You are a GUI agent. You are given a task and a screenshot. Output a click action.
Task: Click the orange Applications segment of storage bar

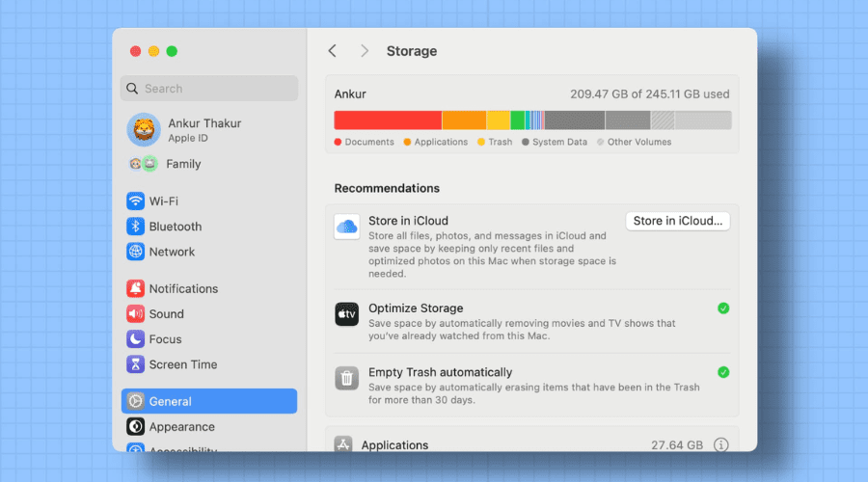tap(464, 120)
